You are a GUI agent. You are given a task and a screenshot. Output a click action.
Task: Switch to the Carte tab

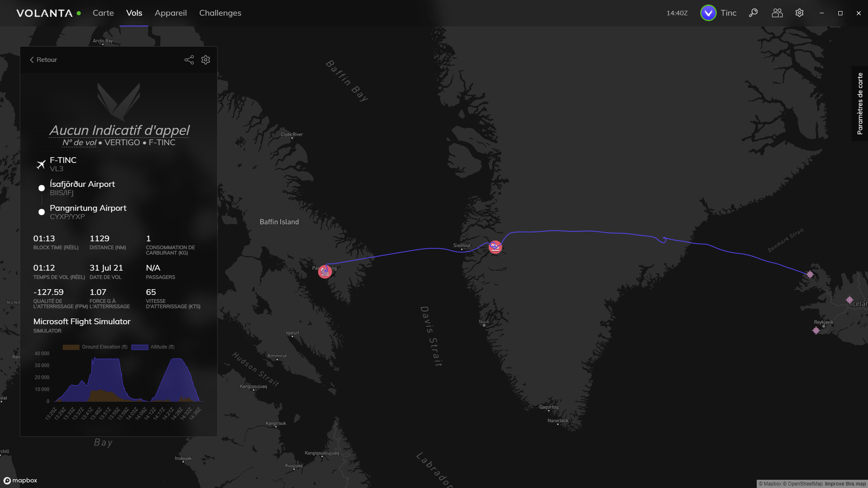coord(103,13)
